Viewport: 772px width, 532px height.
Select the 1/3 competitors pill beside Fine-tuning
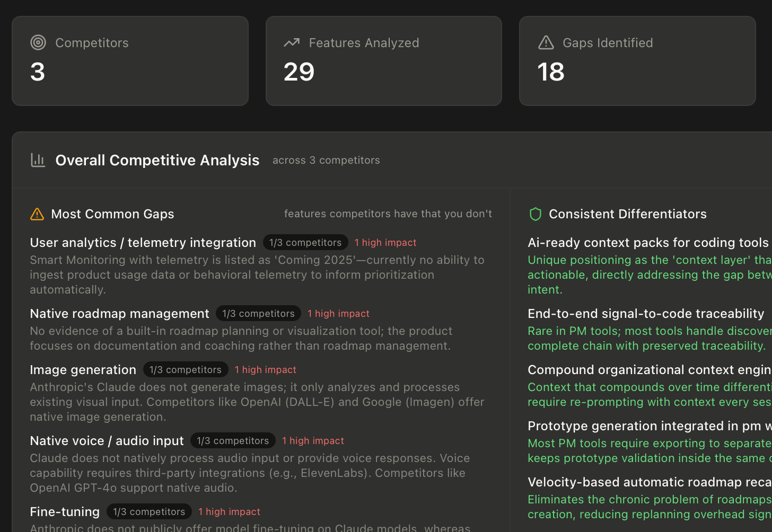pyautogui.click(x=149, y=511)
